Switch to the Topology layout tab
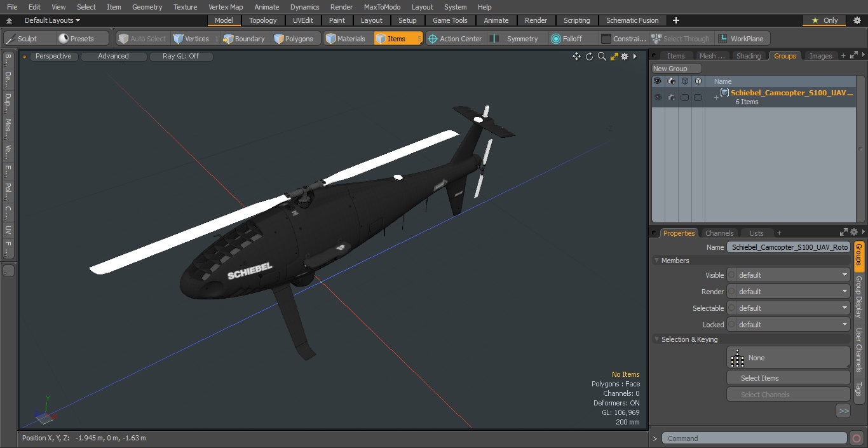 point(262,20)
